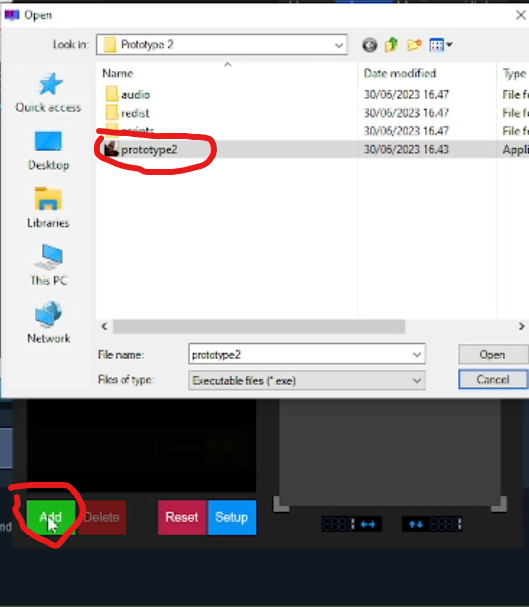Image resolution: width=529 pixels, height=607 pixels.
Task: Click the blue Setup button
Action: coord(231,517)
